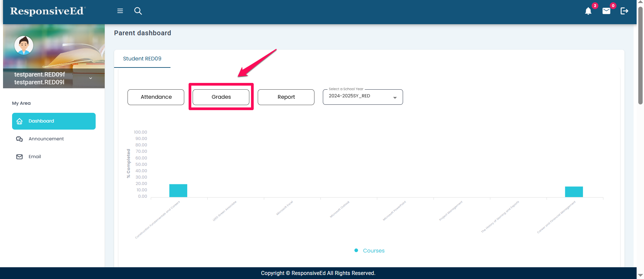Open the Report button
This screenshot has width=644, height=279.
tap(286, 97)
